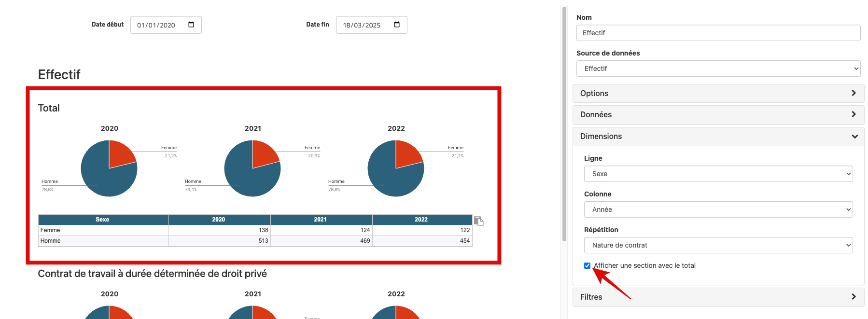Toggle 'Afficher une section avec le total' checkbox
This screenshot has height=319, width=868.
(x=587, y=265)
